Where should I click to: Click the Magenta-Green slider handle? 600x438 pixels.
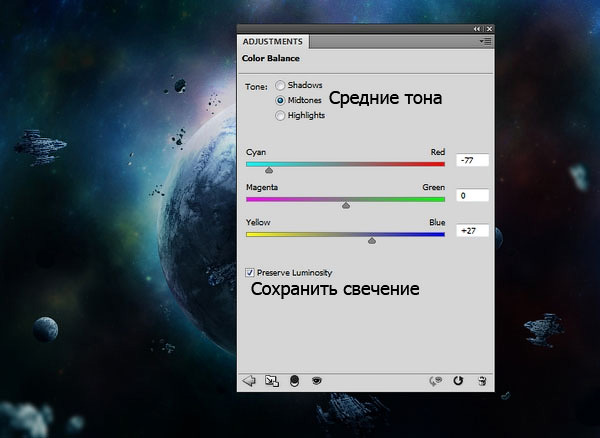[346, 205]
